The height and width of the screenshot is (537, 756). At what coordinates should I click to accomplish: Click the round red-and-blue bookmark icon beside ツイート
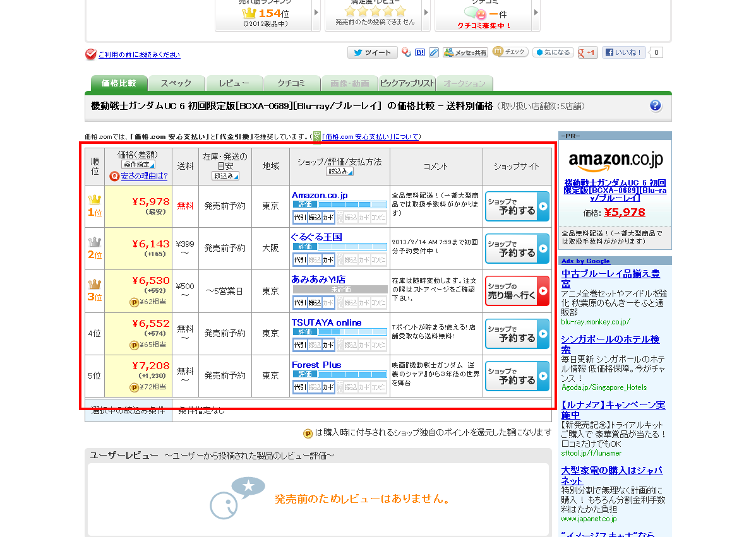[x=407, y=52]
